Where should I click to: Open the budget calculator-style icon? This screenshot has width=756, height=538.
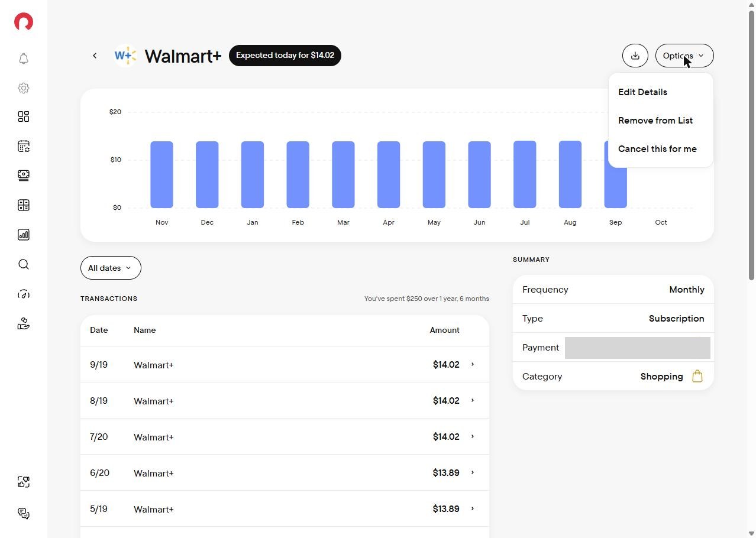24,205
